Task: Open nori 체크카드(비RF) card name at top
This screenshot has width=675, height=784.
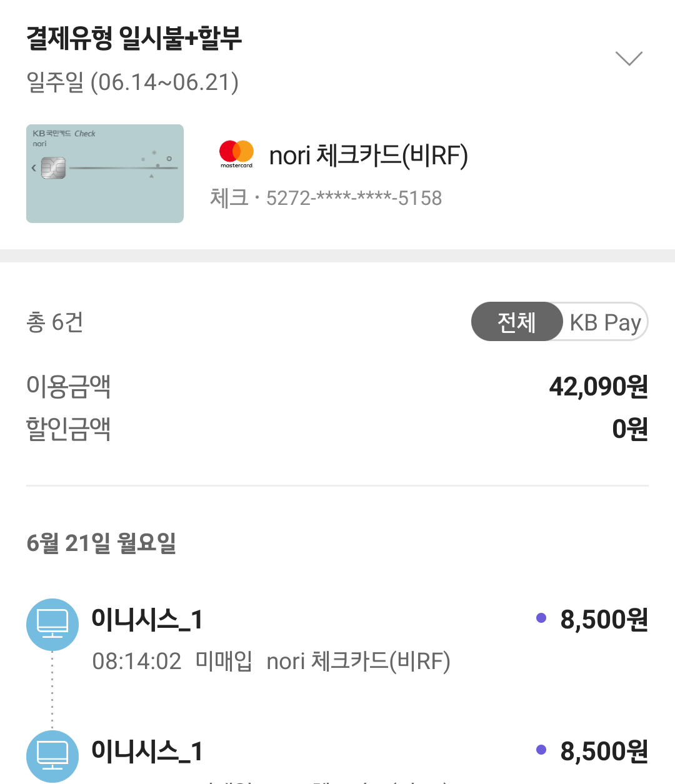Action: pyautogui.click(x=368, y=156)
